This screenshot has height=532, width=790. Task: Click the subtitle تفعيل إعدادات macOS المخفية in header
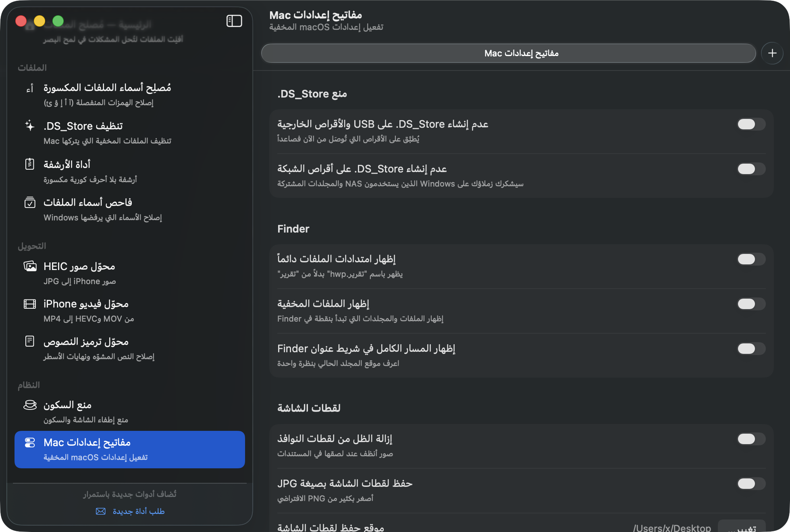[326, 27]
